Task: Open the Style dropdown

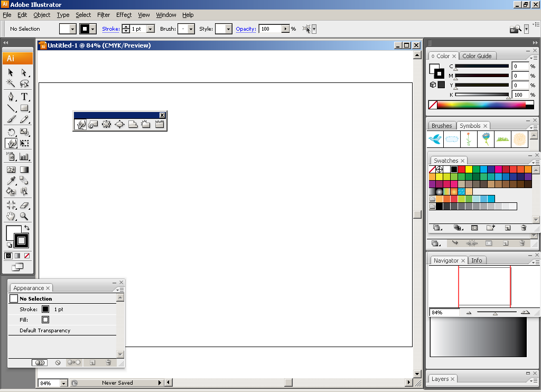Action: click(228, 29)
